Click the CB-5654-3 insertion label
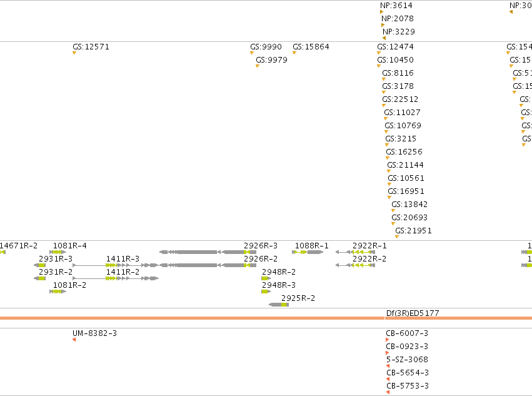 (408, 373)
